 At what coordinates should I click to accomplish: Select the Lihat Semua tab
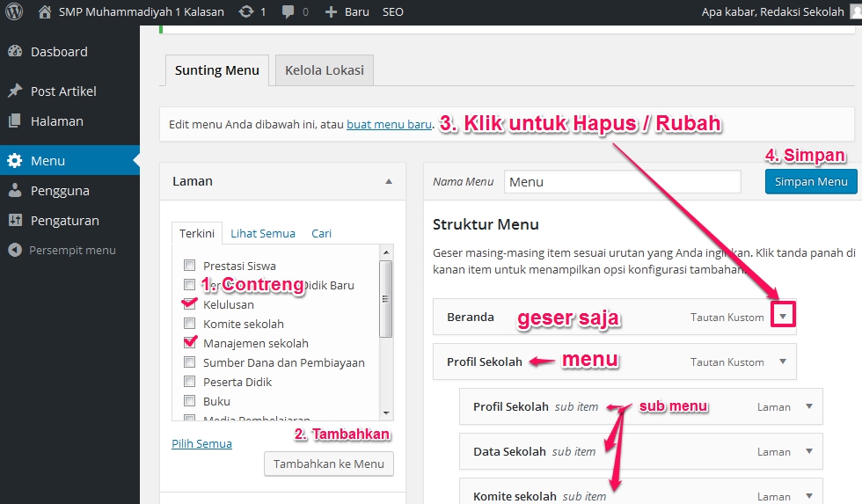(262, 233)
